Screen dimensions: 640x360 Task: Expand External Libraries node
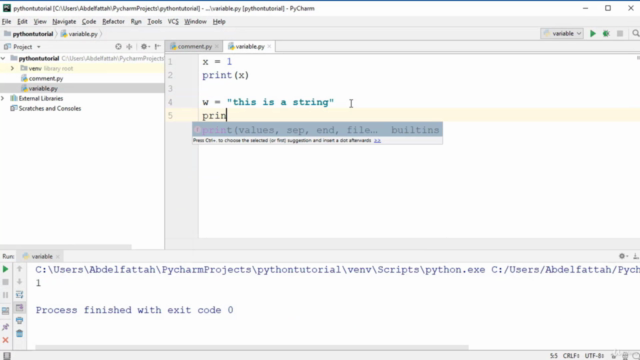click(3, 98)
